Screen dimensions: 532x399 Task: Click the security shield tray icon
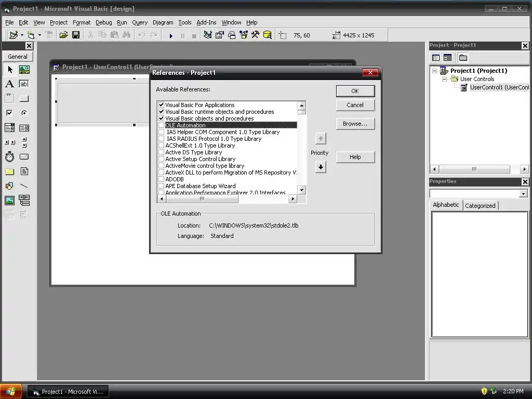point(484,391)
